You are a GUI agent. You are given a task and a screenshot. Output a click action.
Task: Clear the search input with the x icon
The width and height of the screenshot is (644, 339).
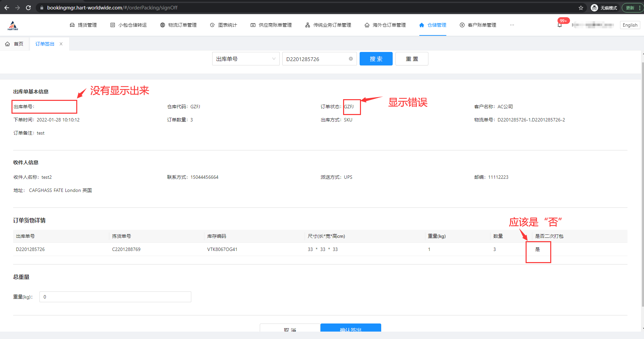coord(351,59)
